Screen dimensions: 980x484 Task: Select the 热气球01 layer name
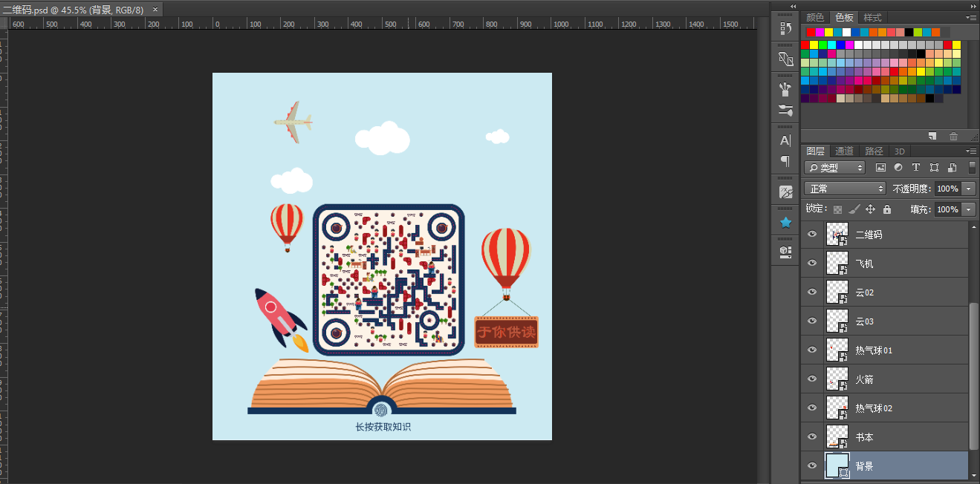pos(874,350)
